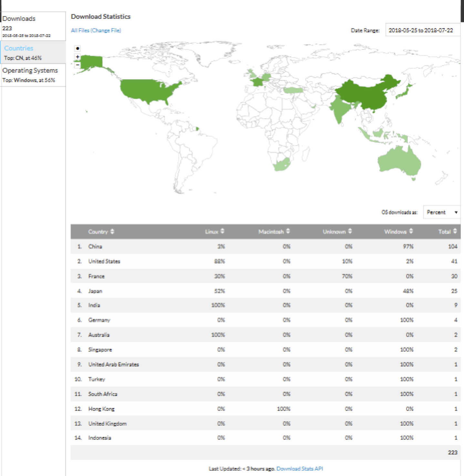Click the map zoom in plus button
Screen dimensions: 464x476
point(77,57)
